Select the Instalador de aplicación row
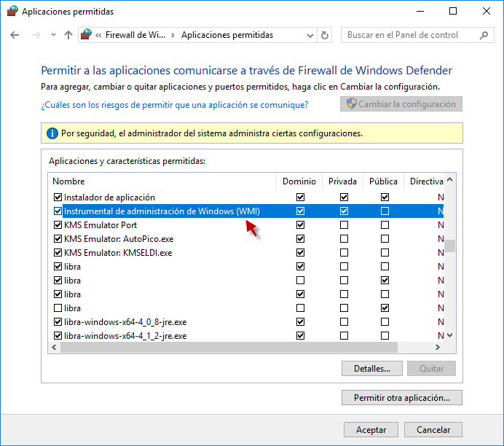Viewport: 504px width, 446px height. point(246,197)
